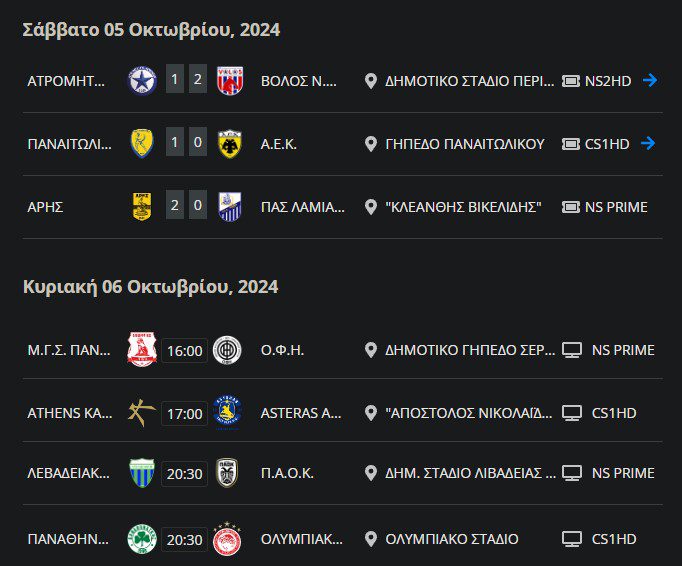Viewport: 682px width, 566px height.
Task: Click the Aris yellow crest icon
Action: click(x=142, y=207)
